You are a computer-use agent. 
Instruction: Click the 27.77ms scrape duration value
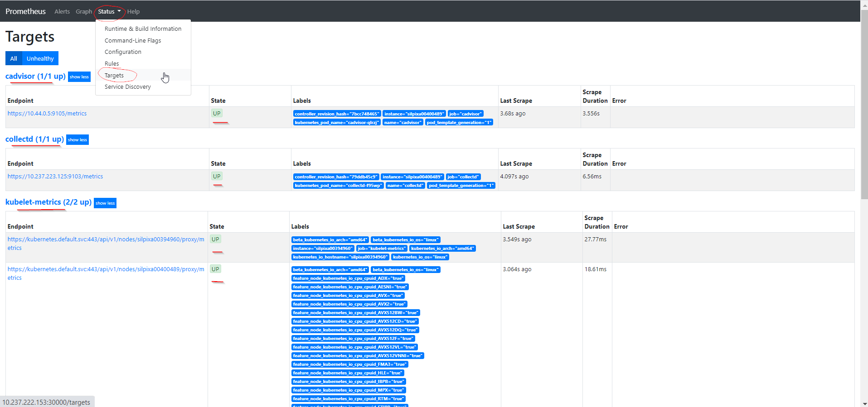[x=595, y=239]
